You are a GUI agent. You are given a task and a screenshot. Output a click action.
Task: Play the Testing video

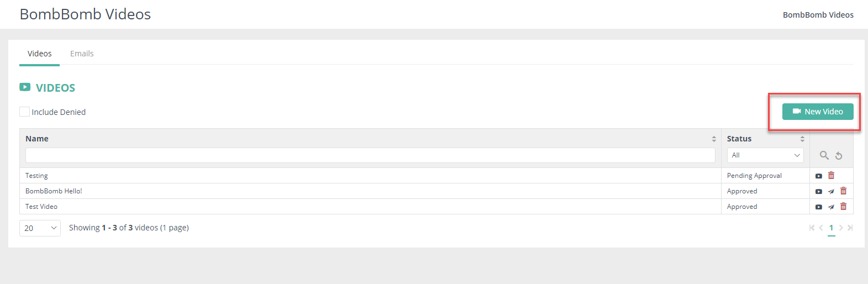pos(819,176)
